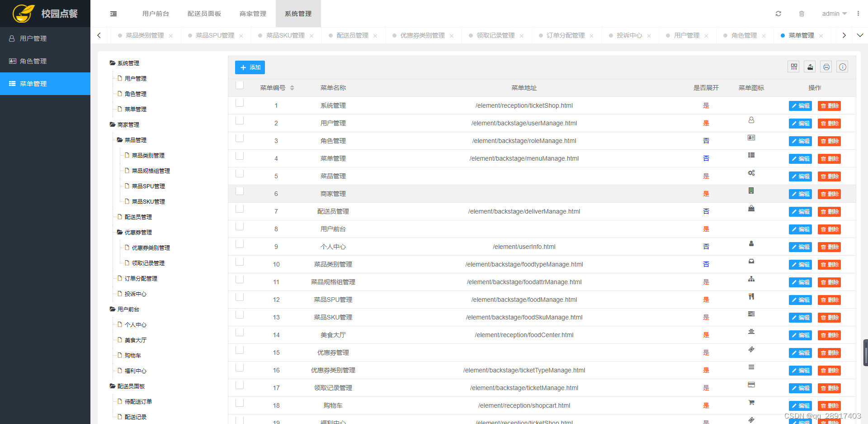Image resolution: width=868 pixels, height=424 pixels.
Task: Collapse the 配送员面板 tree node
Action: click(112, 386)
